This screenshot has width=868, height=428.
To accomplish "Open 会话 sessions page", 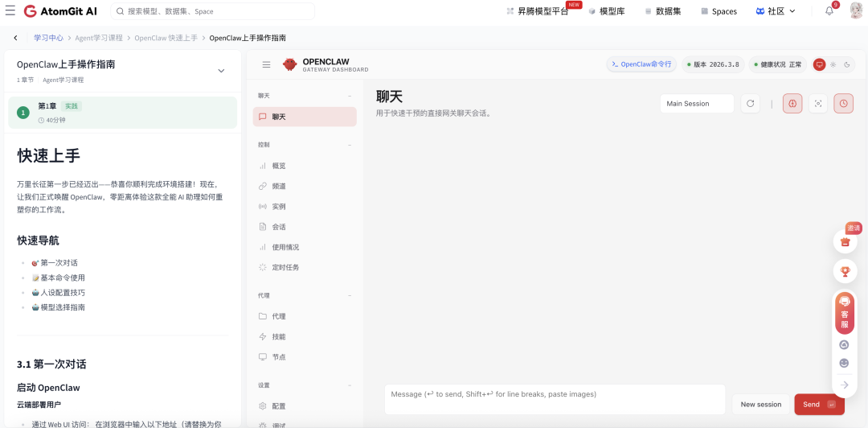I will pos(305,227).
